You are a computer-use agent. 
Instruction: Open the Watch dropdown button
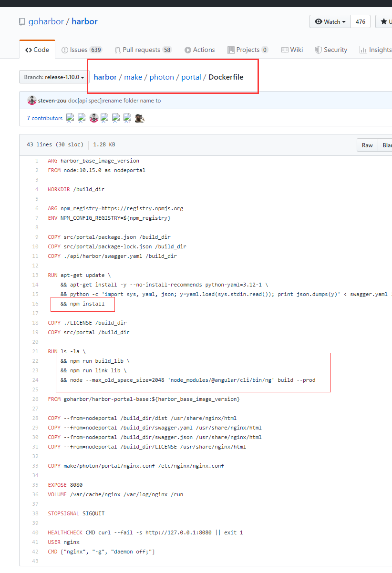330,21
